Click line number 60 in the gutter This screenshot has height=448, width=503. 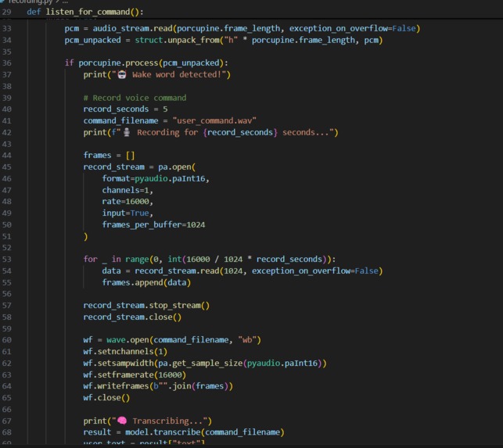pyautogui.click(x=6, y=340)
